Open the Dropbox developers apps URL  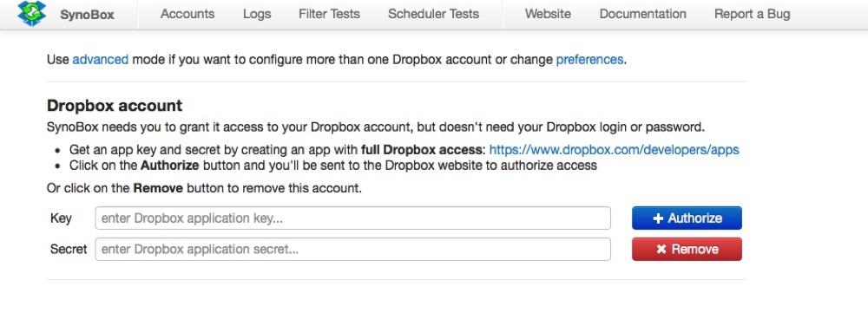[x=614, y=150]
